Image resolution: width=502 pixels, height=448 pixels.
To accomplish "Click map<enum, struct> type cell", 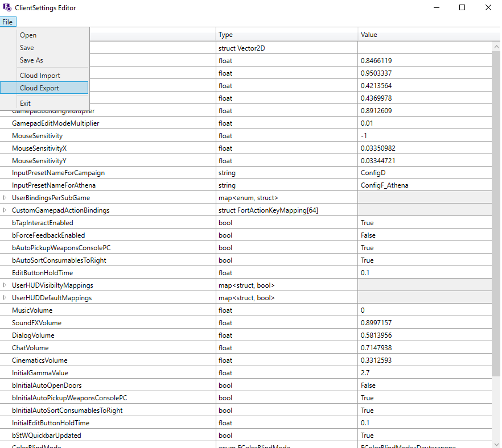I will 287,198.
